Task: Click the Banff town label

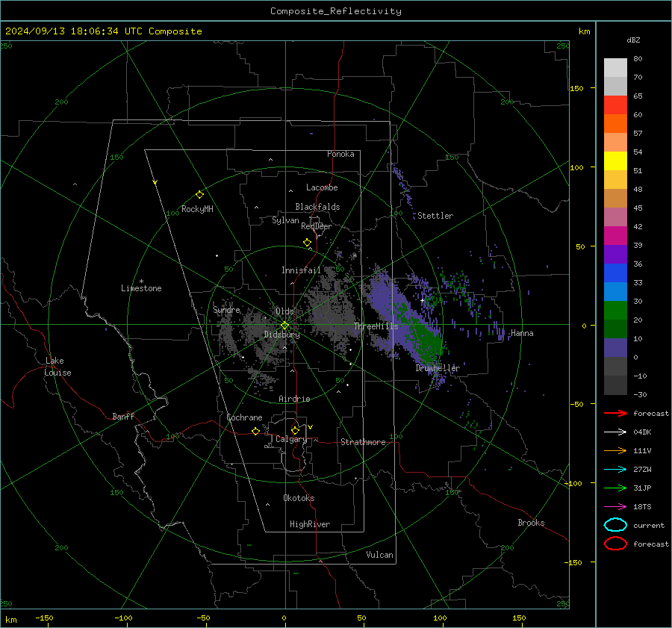Action: pos(123,416)
